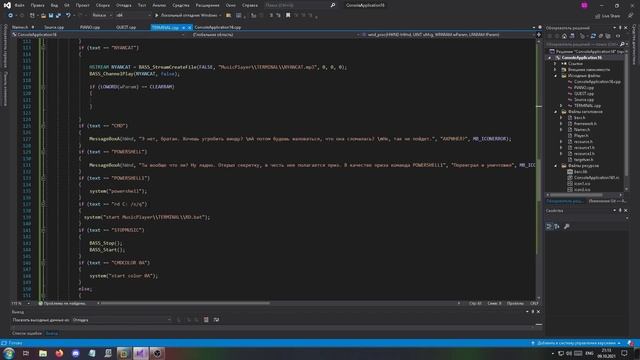Expand the External Dependencies node
The width and height of the screenshot is (640, 360).
(555, 69)
